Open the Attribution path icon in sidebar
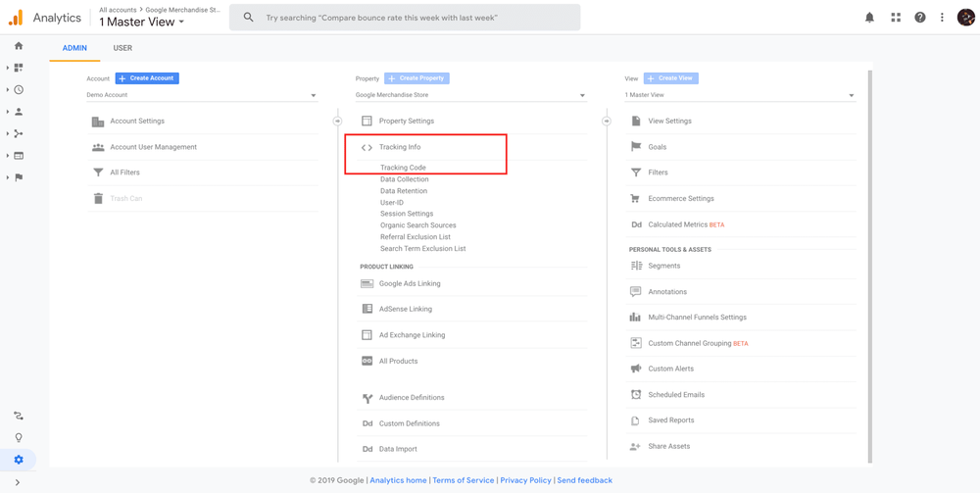 coord(18,416)
